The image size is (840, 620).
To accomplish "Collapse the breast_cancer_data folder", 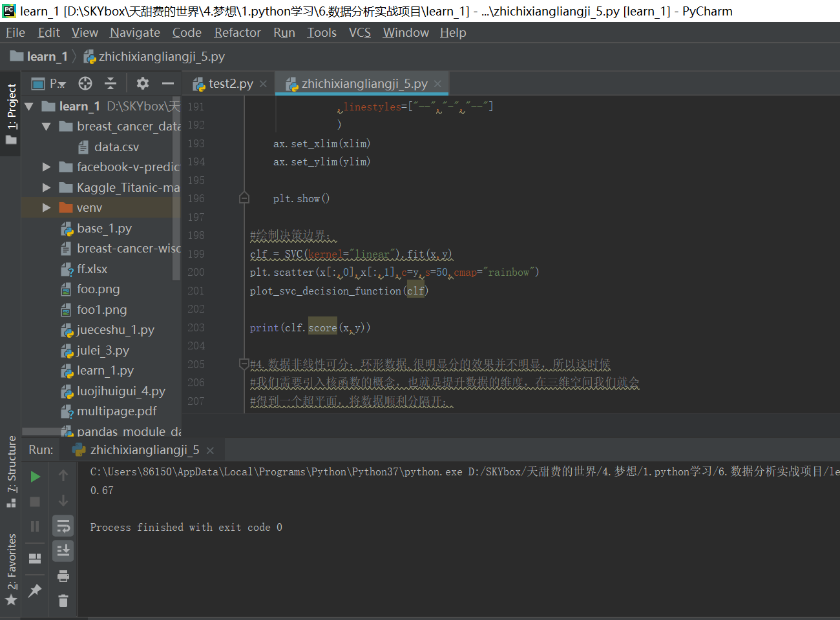I will point(45,126).
